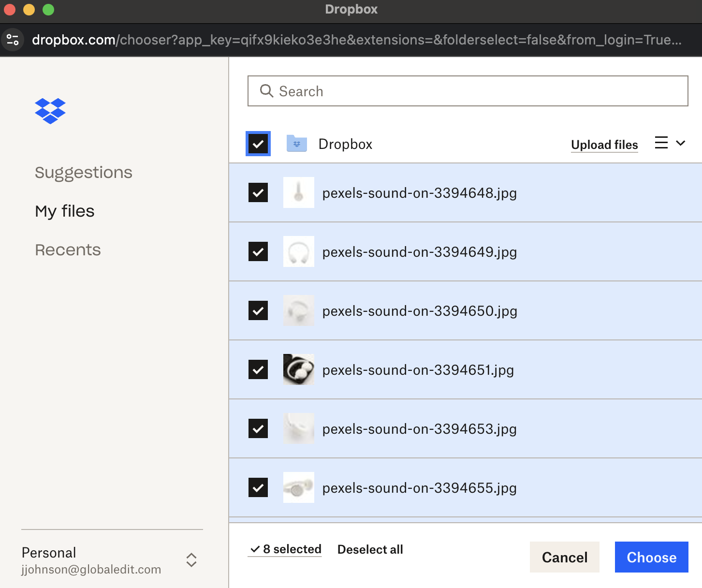Viewport: 702px width, 588px height.
Task: Click the Personal account label
Action: click(x=49, y=553)
